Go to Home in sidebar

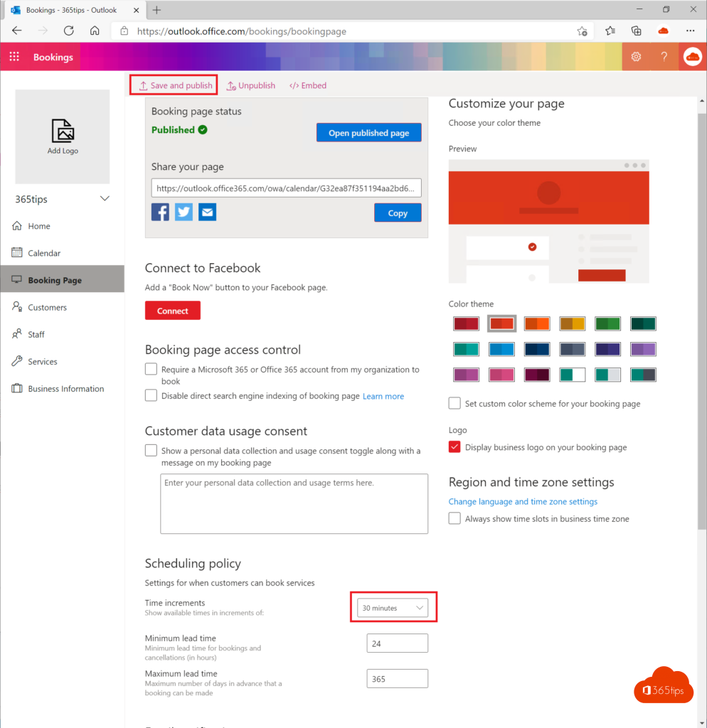[x=63, y=226]
